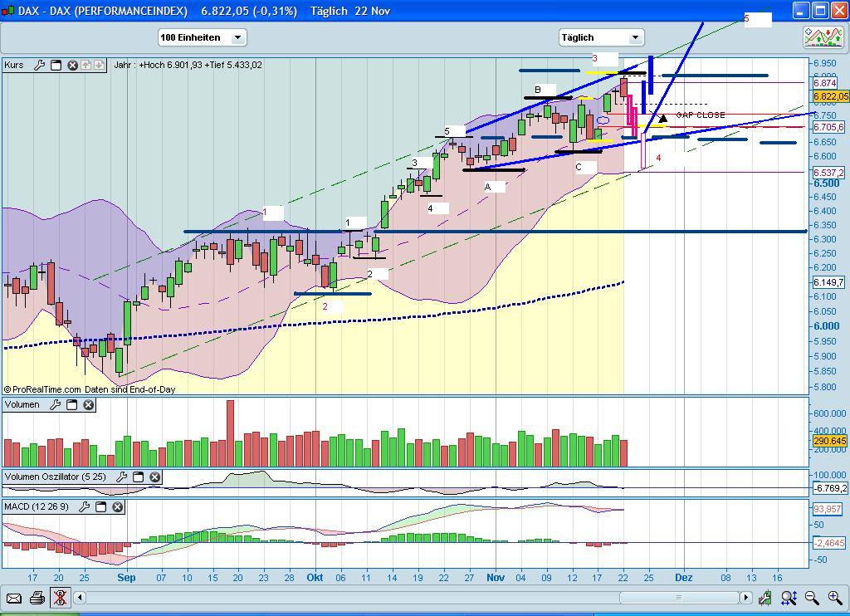The height and width of the screenshot is (616, 850).
Task: Minimize the DAX chart window
Action: coord(801,10)
